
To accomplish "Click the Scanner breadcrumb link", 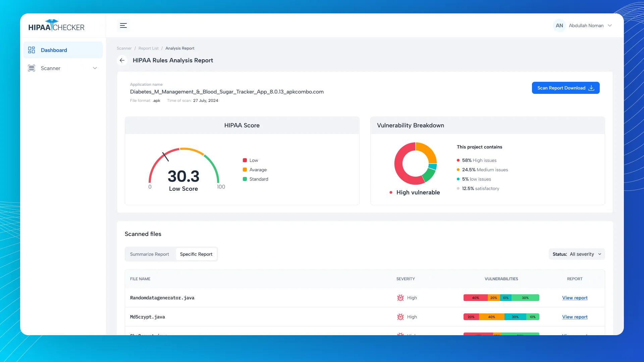I will pos(124,48).
